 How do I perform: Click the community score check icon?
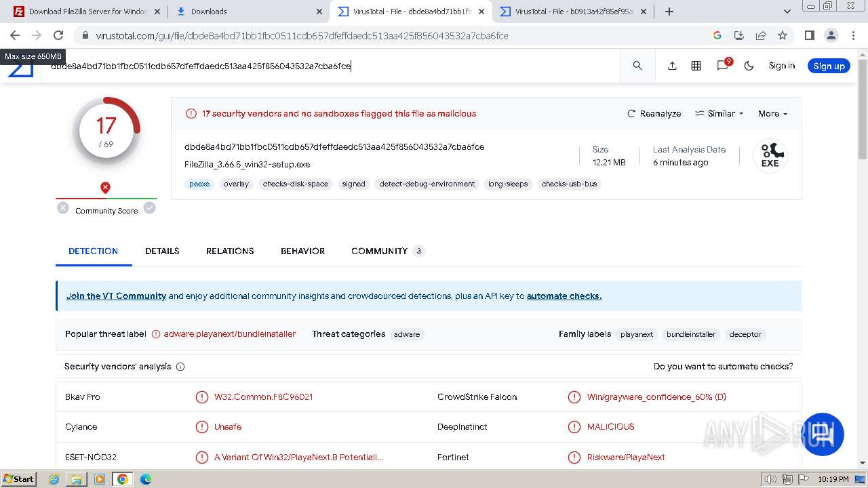coord(149,208)
